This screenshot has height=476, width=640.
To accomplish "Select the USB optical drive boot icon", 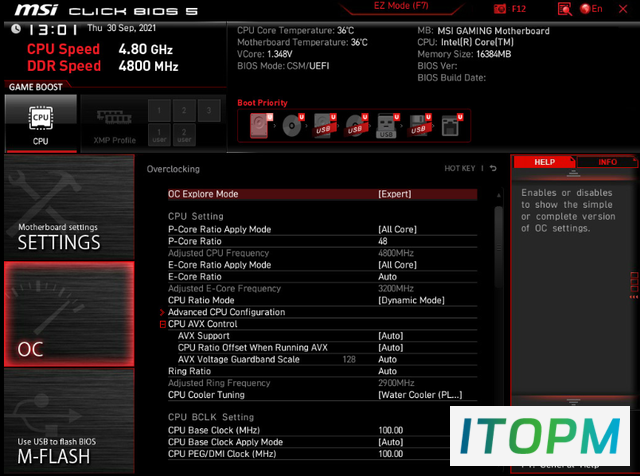I will click(x=356, y=126).
